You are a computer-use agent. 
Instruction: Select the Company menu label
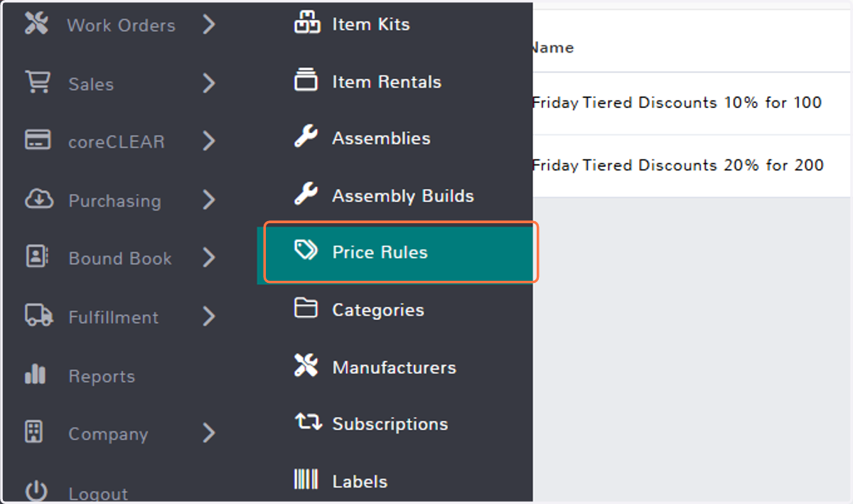coord(108,434)
